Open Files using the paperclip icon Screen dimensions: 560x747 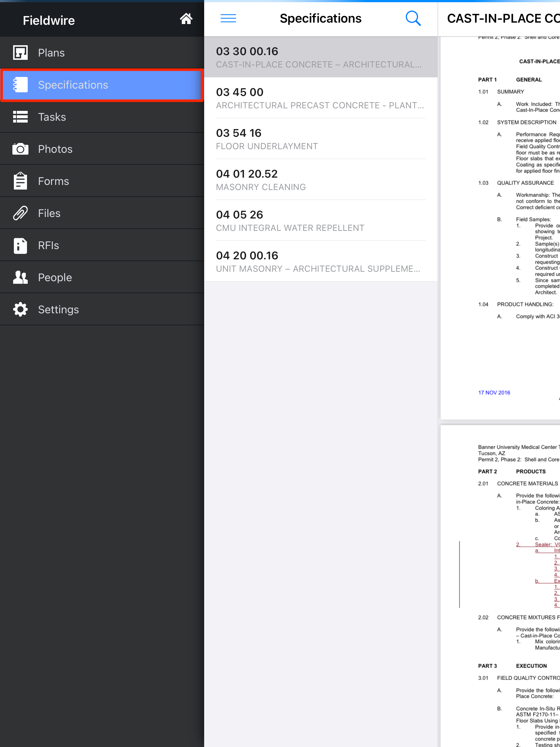tap(20, 213)
